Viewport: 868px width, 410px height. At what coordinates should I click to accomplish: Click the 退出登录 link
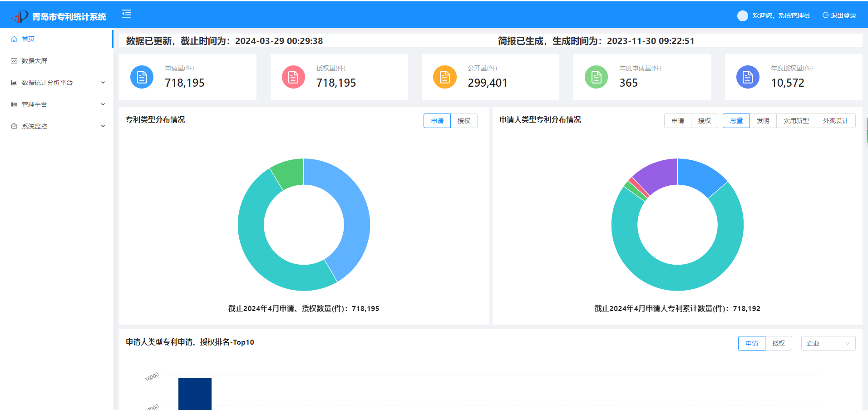[839, 15]
